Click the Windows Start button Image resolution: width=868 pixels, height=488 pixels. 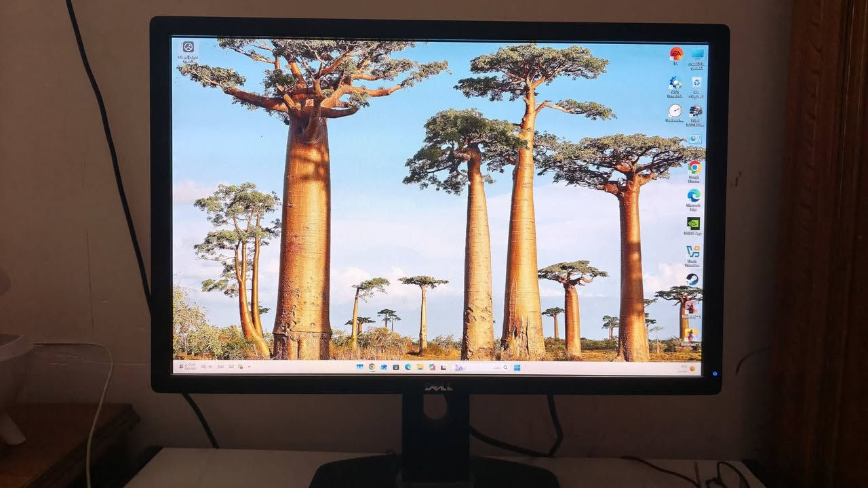pos(517,367)
